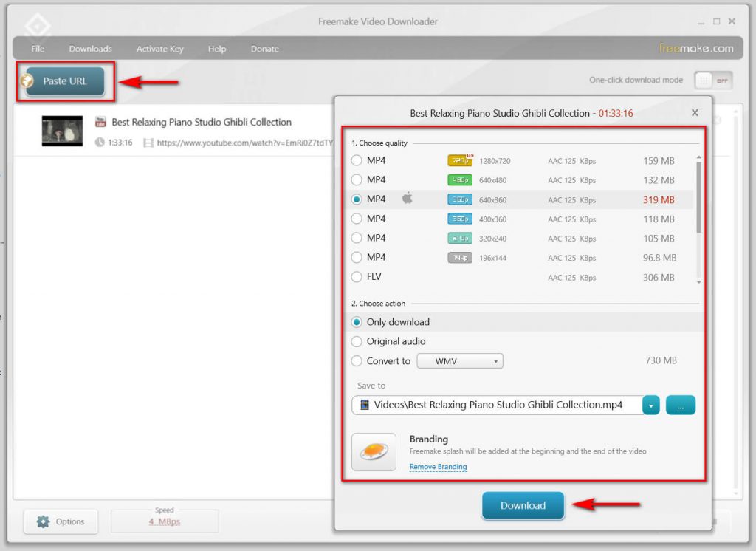Open the Help menu
The image size is (756, 551).
(x=217, y=49)
